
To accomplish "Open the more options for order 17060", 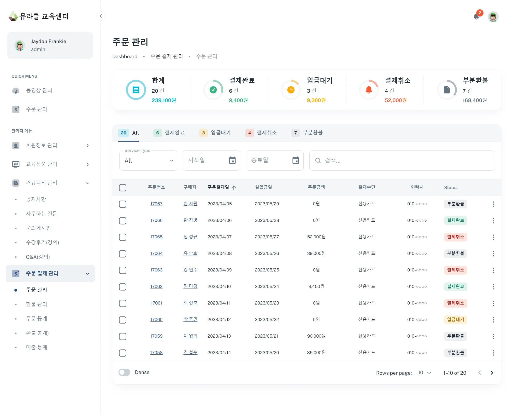I will 493,320.
